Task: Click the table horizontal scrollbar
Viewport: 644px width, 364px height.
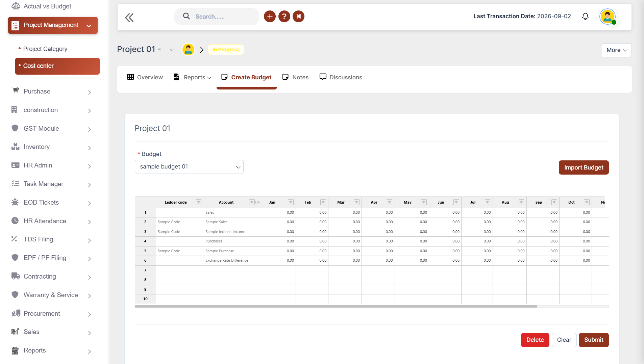Action: click(336, 306)
